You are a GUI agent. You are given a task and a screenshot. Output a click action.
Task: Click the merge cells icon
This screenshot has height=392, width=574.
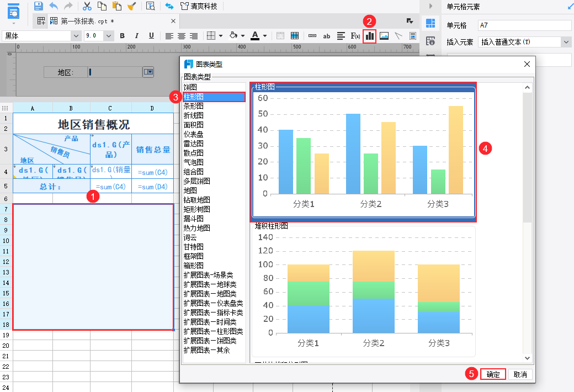tap(280, 36)
